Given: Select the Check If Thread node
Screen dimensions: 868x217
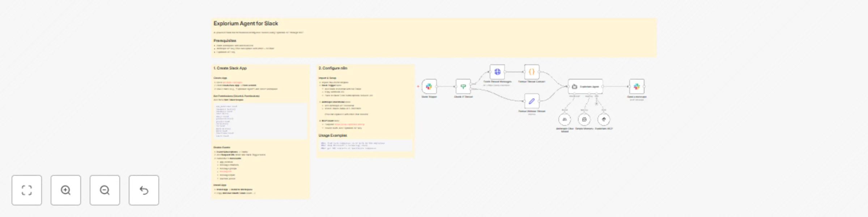Looking at the screenshot, I should pyautogui.click(x=463, y=86).
